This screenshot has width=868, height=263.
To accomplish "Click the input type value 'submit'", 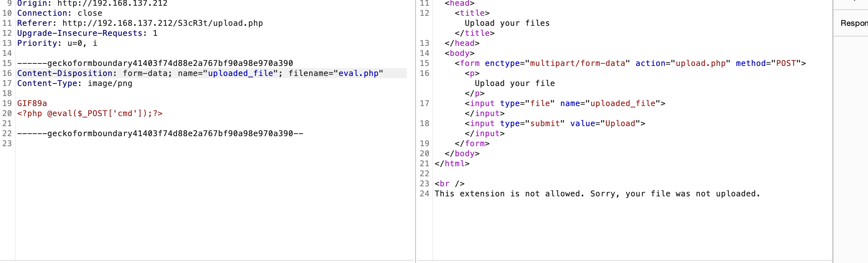I will click(x=545, y=124).
